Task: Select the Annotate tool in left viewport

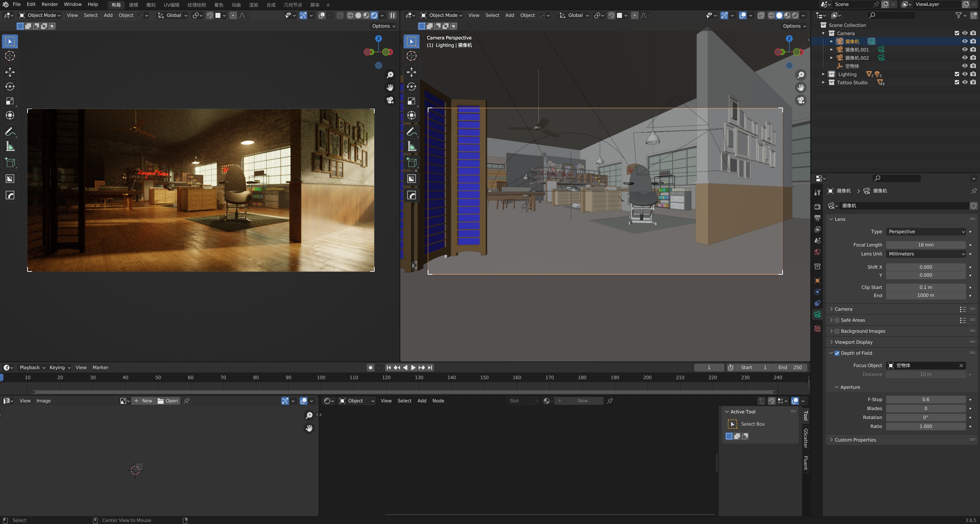Action: (10, 132)
